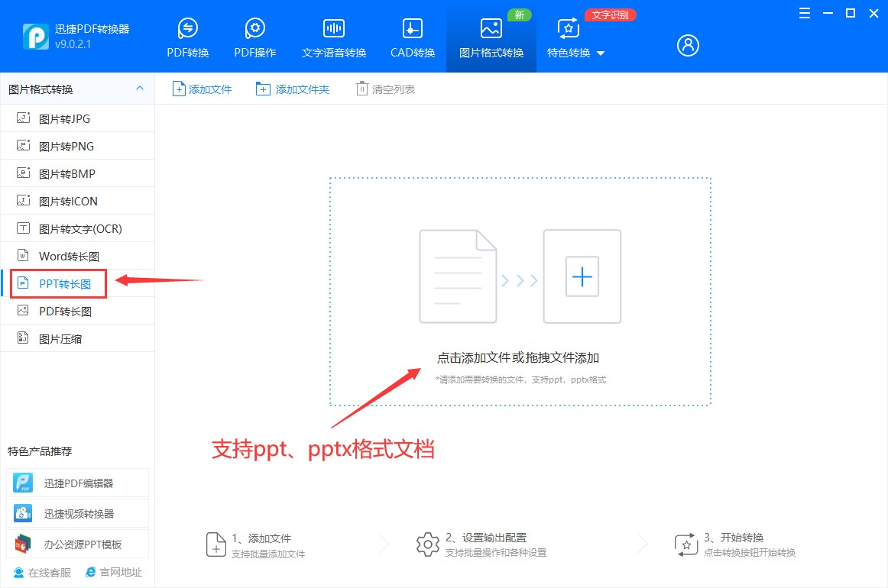The height and width of the screenshot is (588, 888).
Task: Open the 图片压缩 tool
Action: [x=64, y=338]
